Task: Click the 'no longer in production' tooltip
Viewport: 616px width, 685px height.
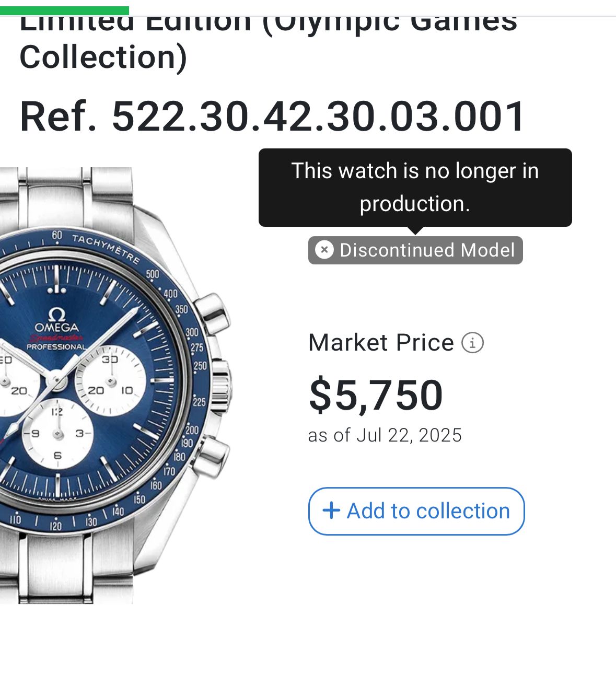Action: [x=415, y=188]
